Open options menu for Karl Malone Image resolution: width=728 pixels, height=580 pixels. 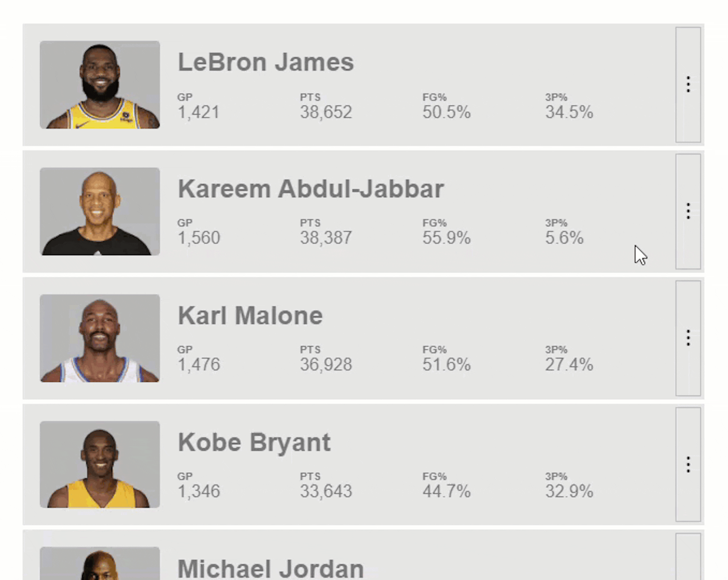[x=688, y=337]
